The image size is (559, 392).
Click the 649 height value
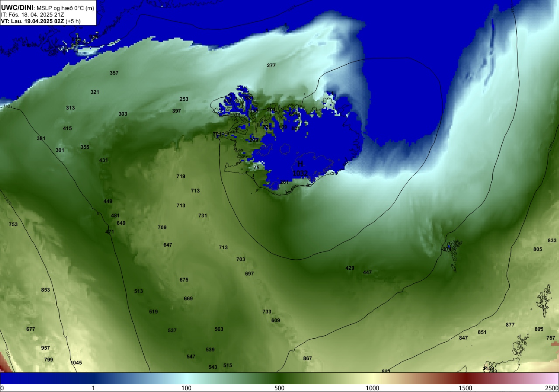(121, 223)
